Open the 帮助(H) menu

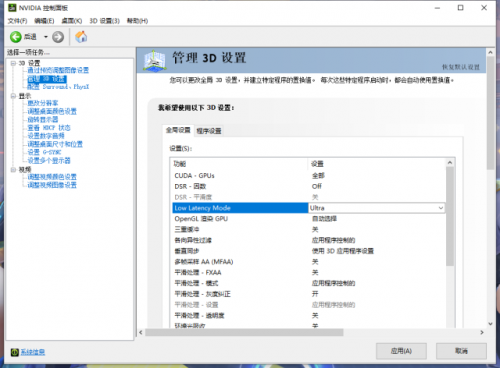tap(137, 21)
